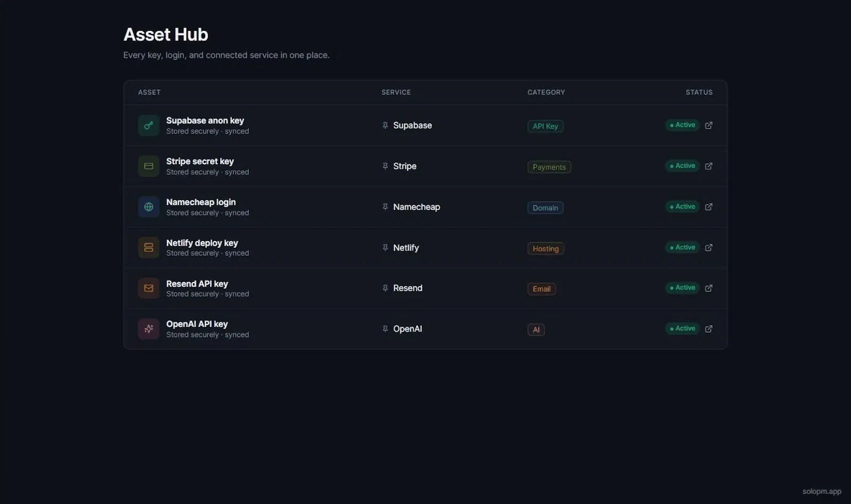Click the pin icon next to Stripe service
This screenshot has width=851, height=504.
385,166
